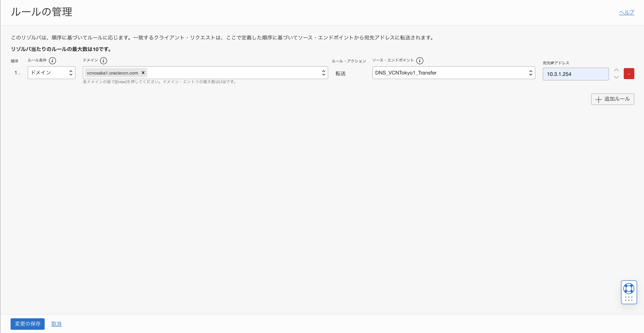Open the lifebuoy help icon bottom right
Viewport: 644px width, 333px height.
629,289
